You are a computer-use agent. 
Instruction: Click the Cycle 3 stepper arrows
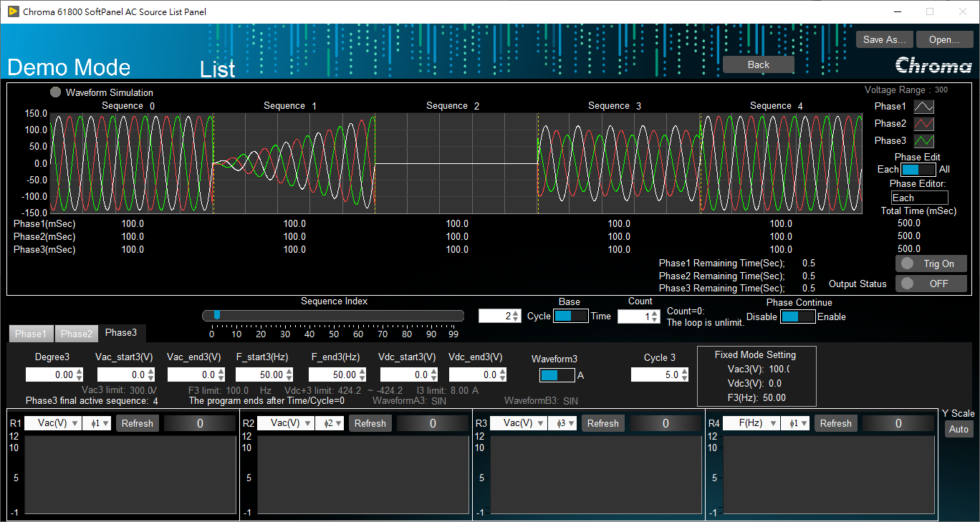(685, 374)
